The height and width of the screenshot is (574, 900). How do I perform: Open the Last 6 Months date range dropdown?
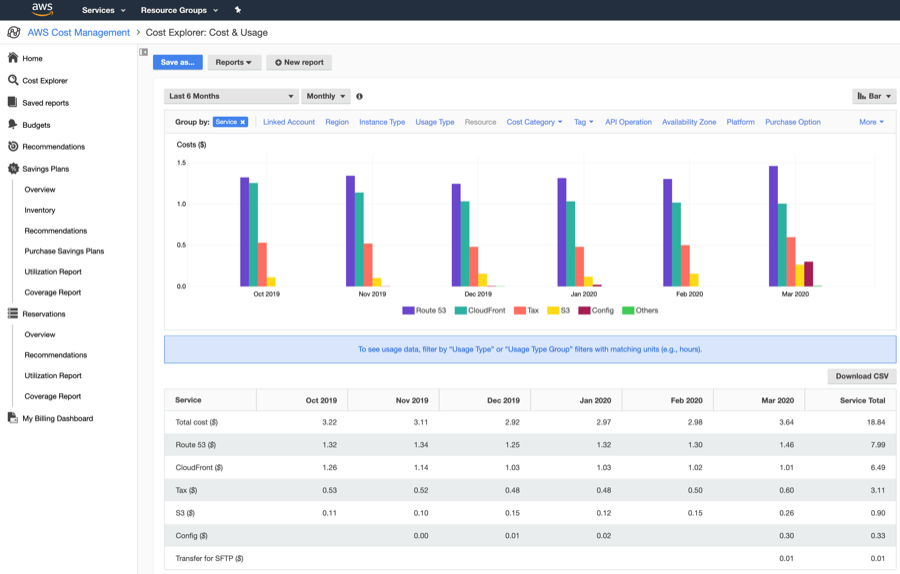coord(231,96)
